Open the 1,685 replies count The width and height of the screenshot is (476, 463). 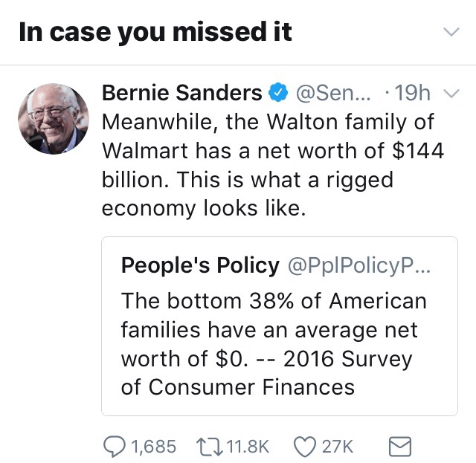(153, 446)
